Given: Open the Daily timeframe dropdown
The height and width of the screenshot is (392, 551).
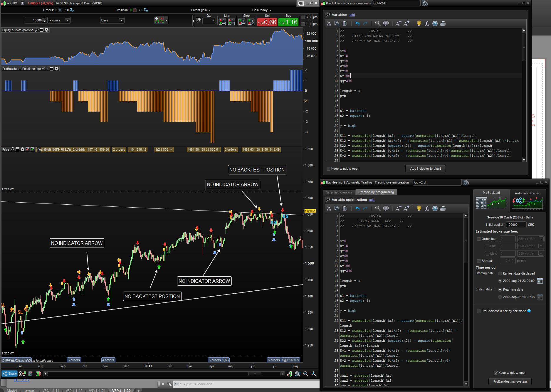Looking at the screenshot, I should pyautogui.click(x=121, y=20).
